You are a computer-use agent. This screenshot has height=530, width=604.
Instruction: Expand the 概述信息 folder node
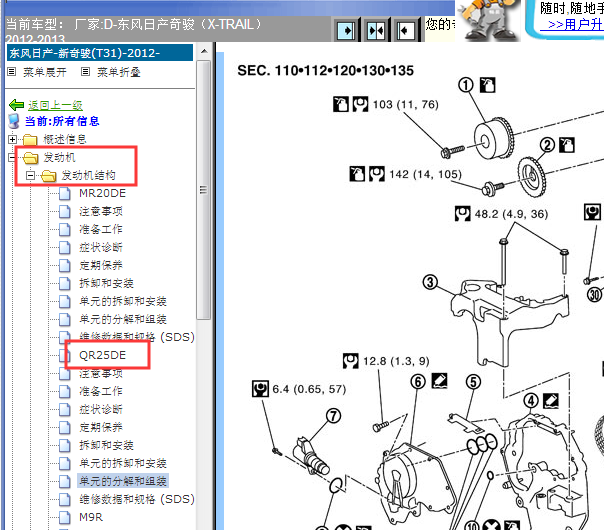pyautogui.click(x=12, y=139)
